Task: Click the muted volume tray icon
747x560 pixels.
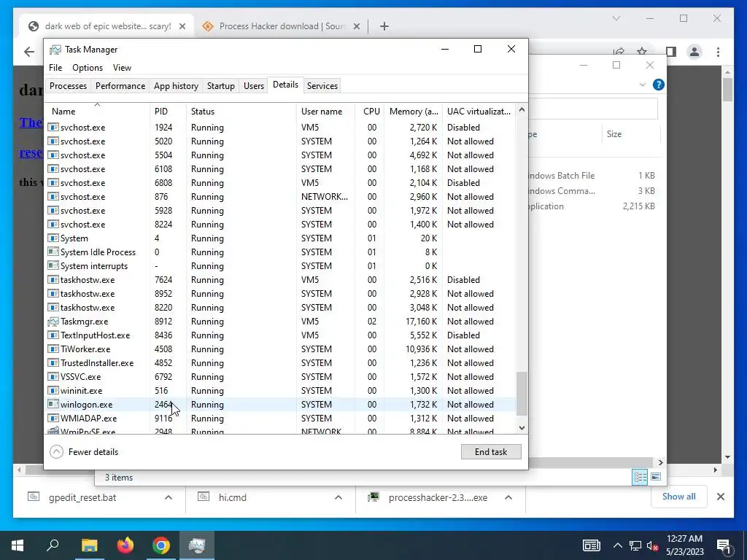Action: [652, 545]
